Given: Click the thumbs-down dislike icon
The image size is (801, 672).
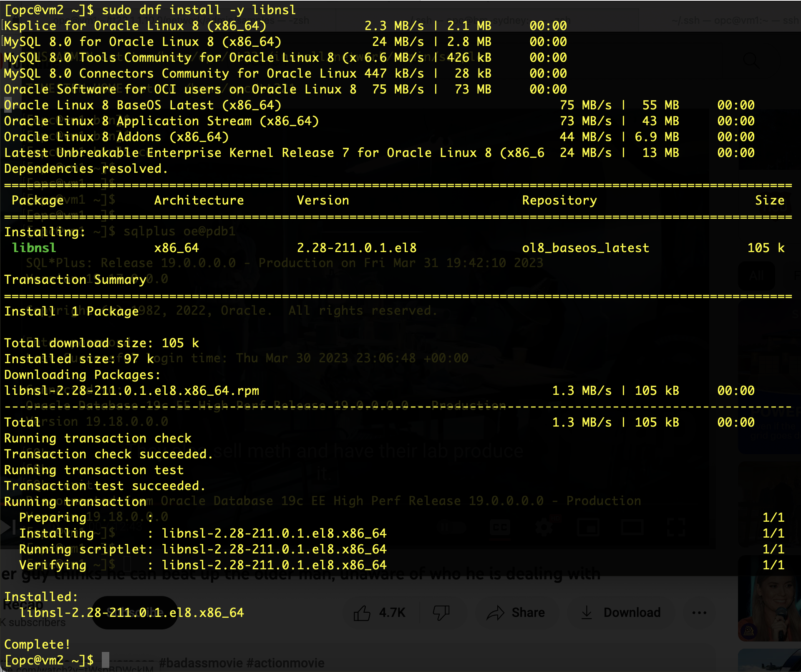Looking at the screenshot, I should pos(441,613).
